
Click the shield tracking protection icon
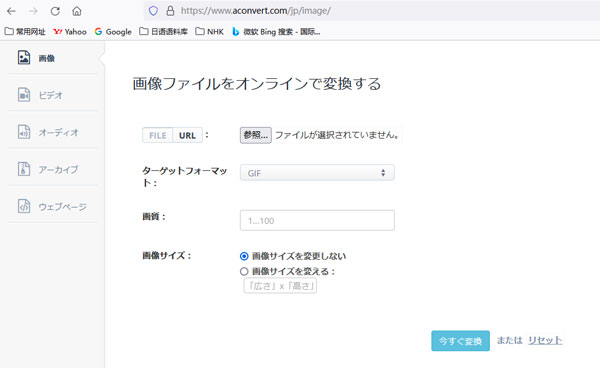(x=153, y=11)
